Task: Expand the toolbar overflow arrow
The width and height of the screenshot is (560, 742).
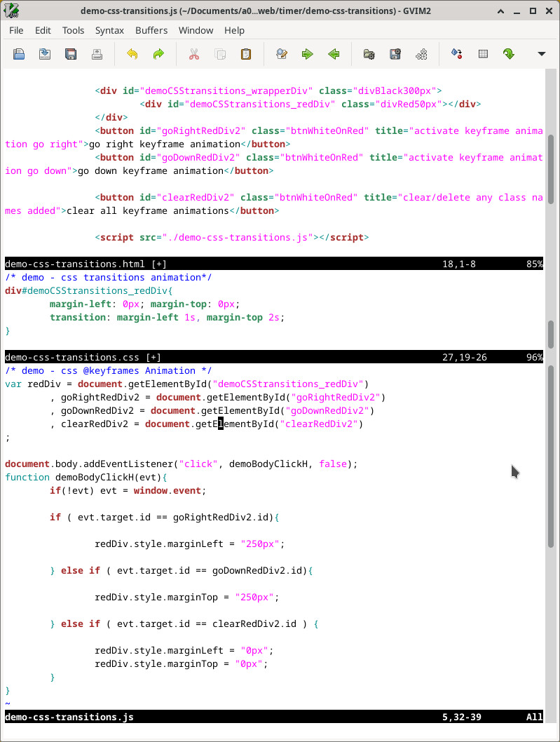Action: 541,54
